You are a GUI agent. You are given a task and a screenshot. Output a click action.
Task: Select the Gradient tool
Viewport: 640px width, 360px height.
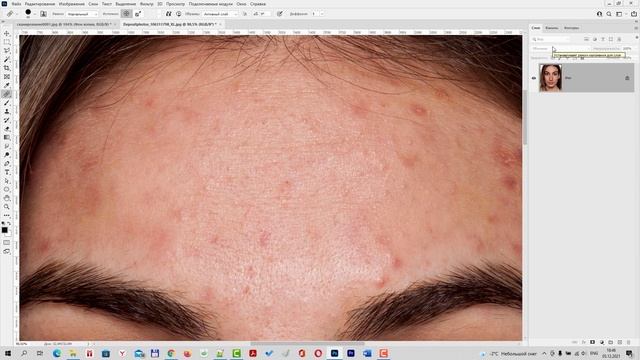7,138
